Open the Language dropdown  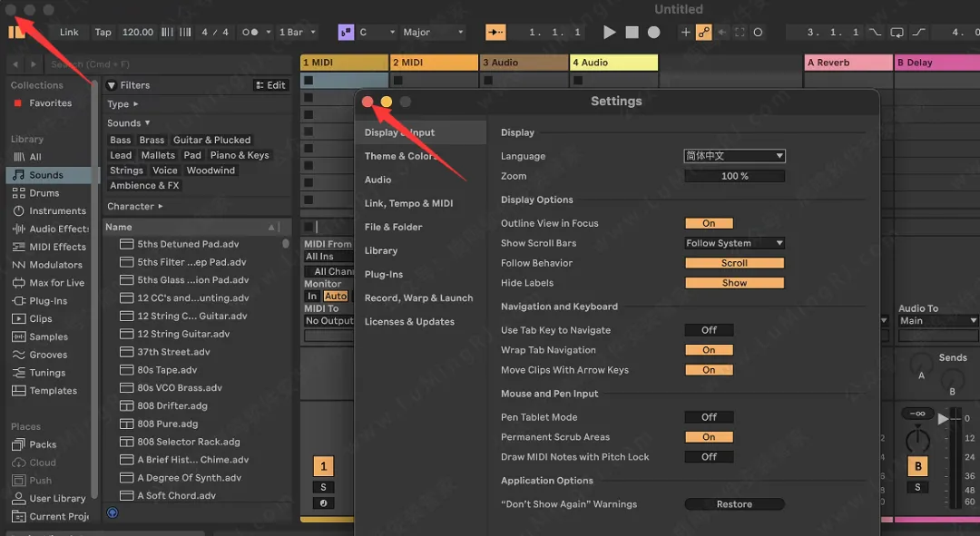click(734, 156)
